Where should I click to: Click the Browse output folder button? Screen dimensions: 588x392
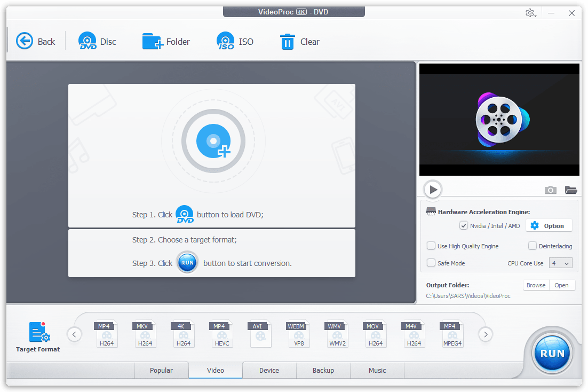point(536,285)
